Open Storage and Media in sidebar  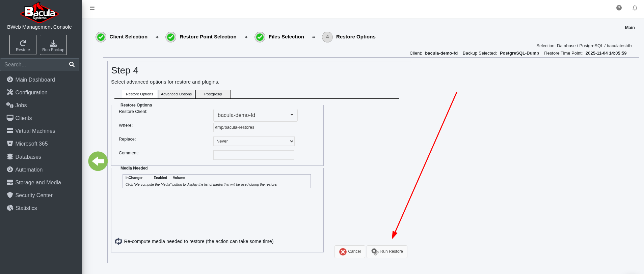[38, 182]
